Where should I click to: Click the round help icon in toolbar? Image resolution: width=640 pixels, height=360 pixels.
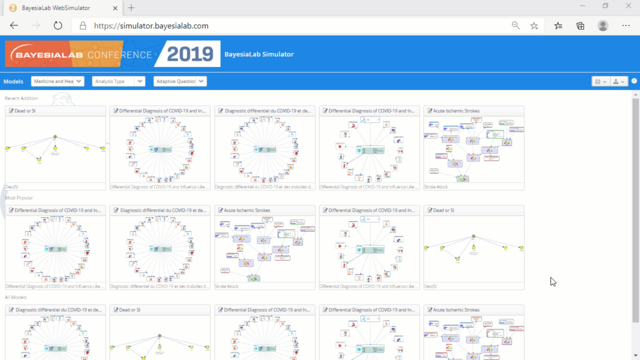click(634, 81)
